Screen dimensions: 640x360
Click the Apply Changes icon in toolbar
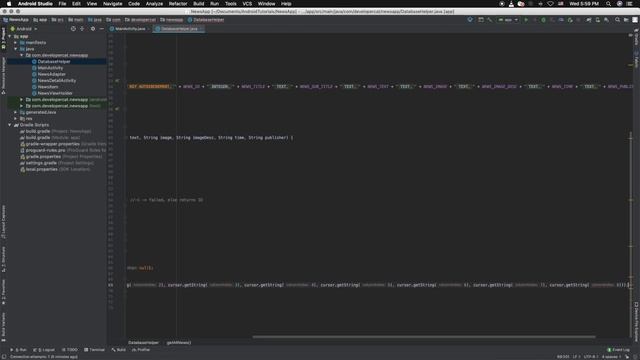[535, 20]
